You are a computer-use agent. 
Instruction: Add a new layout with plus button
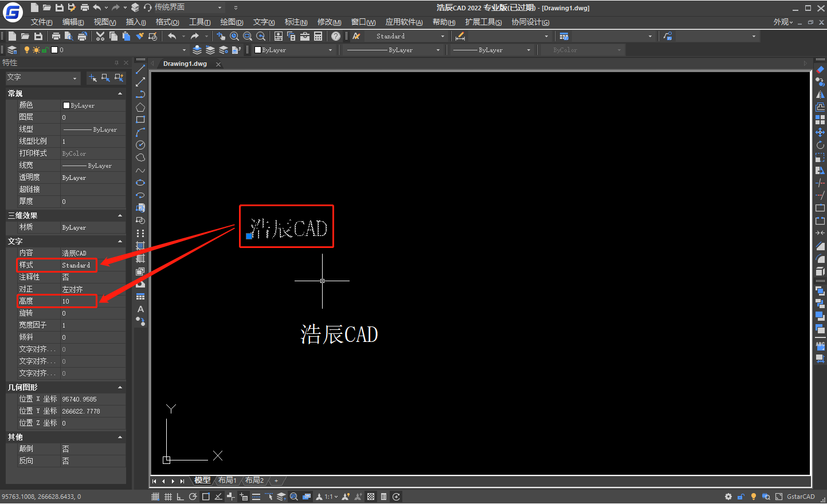[x=276, y=481]
